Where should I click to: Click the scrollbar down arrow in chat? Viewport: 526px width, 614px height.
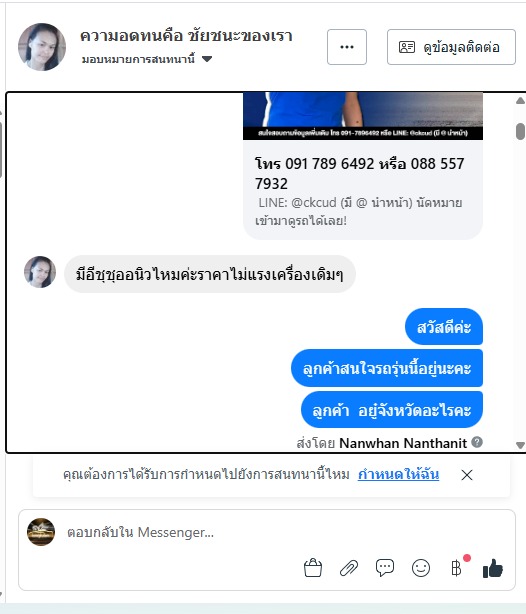tap(521, 445)
